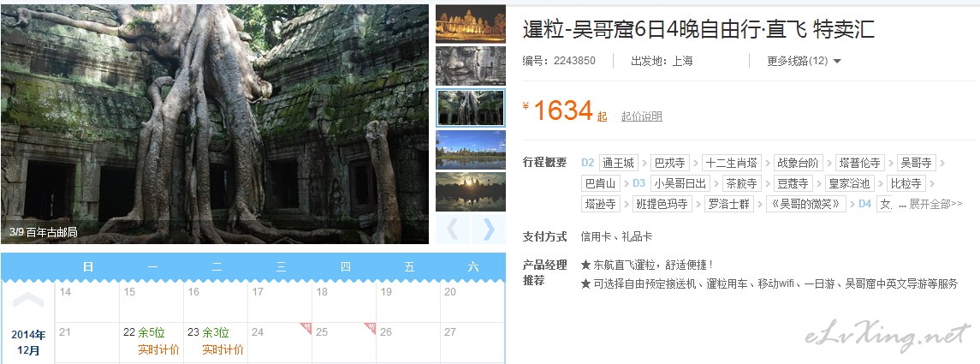Image resolution: width=980 pixels, height=364 pixels.
Task: Select the 《吴哥的微笑》 itinerary tag
Action: (806, 204)
